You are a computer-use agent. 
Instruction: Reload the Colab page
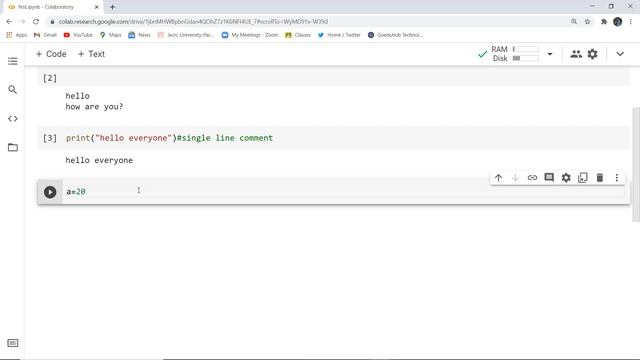pyautogui.click(x=36, y=22)
